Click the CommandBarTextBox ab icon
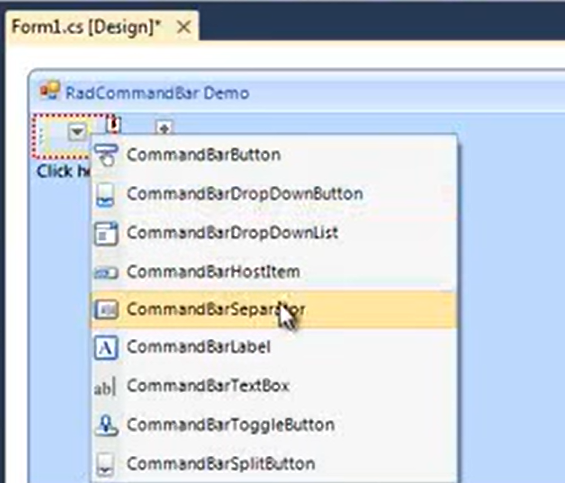Screen dimensions: 565x483 tap(105, 387)
